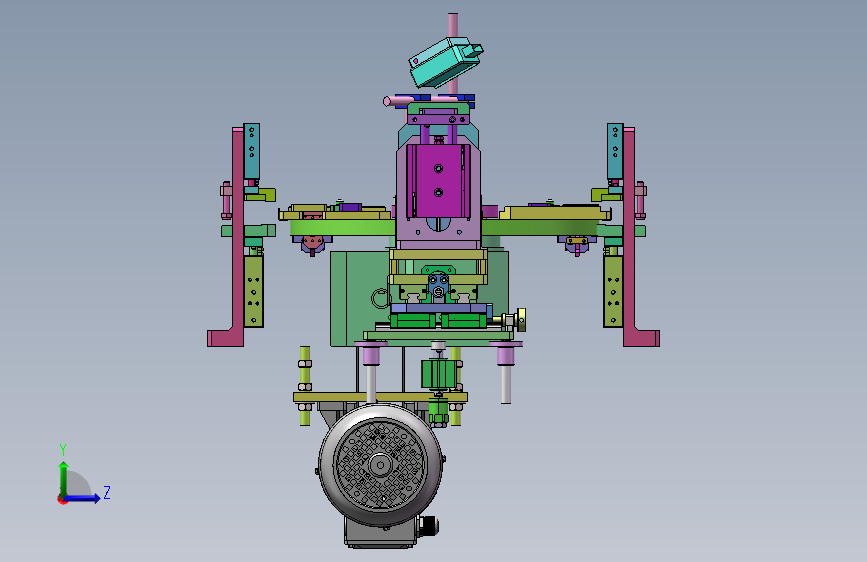This screenshot has width=867, height=562.
Task: Select the blue clamp at the slide center
Action: [438, 287]
